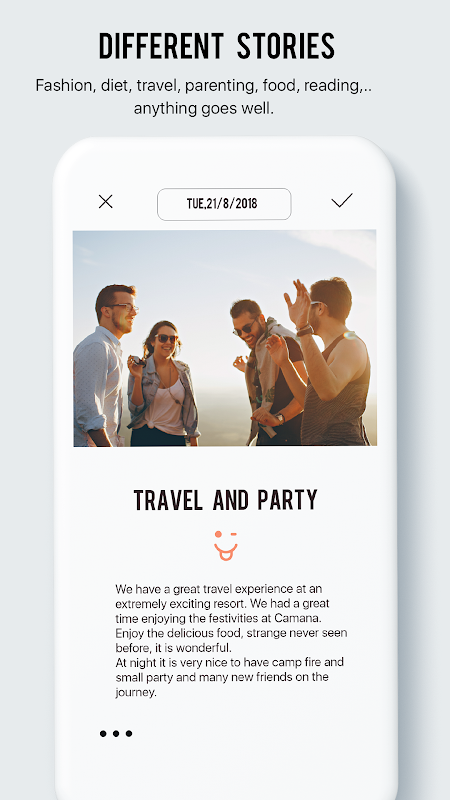
Task: Select the middle dot of the ellipsis
Action: click(x=116, y=734)
